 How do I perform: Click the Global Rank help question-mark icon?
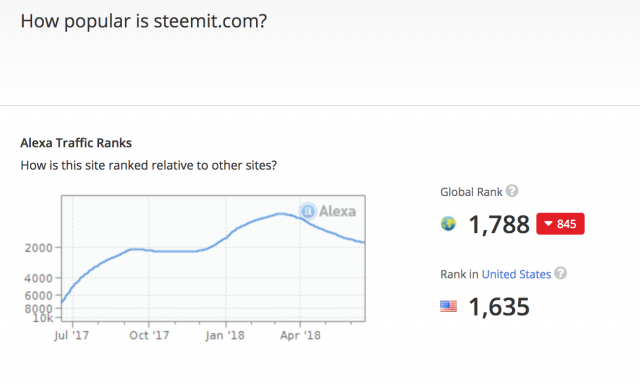point(512,191)
